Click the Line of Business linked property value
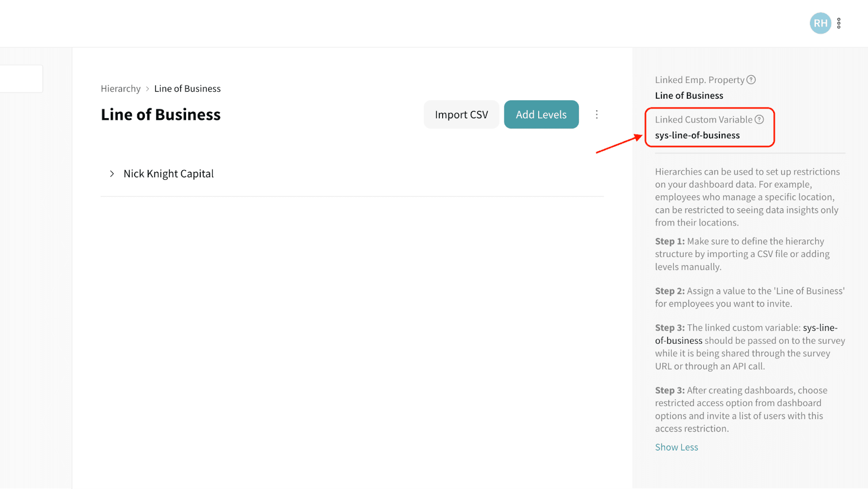868x489 pixels. coord(689,95)
